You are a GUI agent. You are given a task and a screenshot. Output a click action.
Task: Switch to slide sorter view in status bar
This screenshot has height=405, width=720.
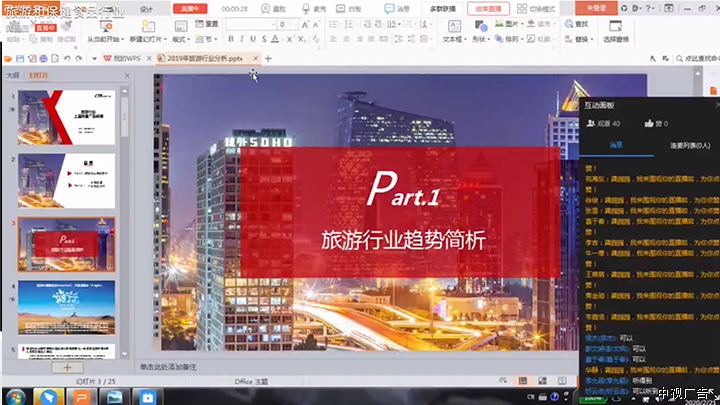tap(542, 381)
